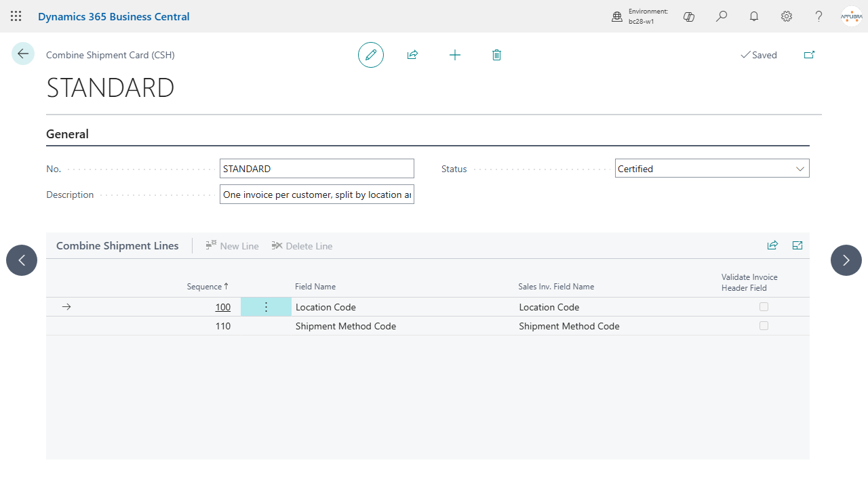
Task: Click the STANDARD page title
Action: pyautogui.click(x=111, y=88)
